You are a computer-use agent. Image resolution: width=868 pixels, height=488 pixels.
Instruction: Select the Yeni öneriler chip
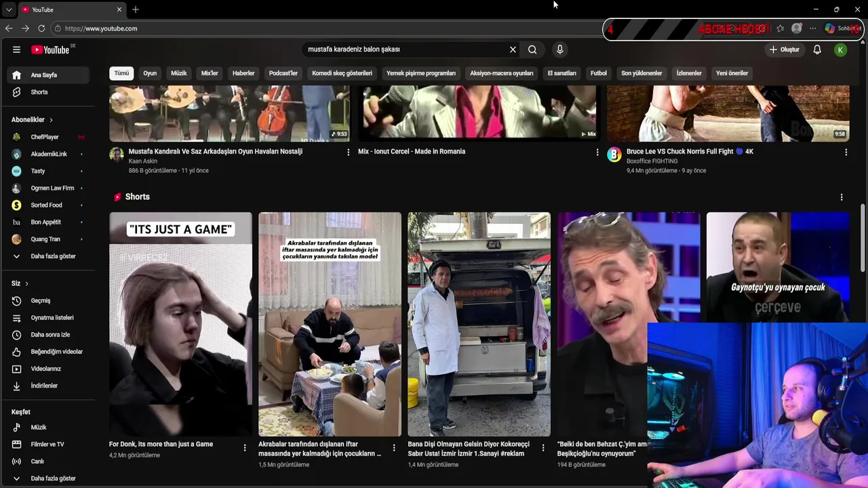[x=732, y=73]
